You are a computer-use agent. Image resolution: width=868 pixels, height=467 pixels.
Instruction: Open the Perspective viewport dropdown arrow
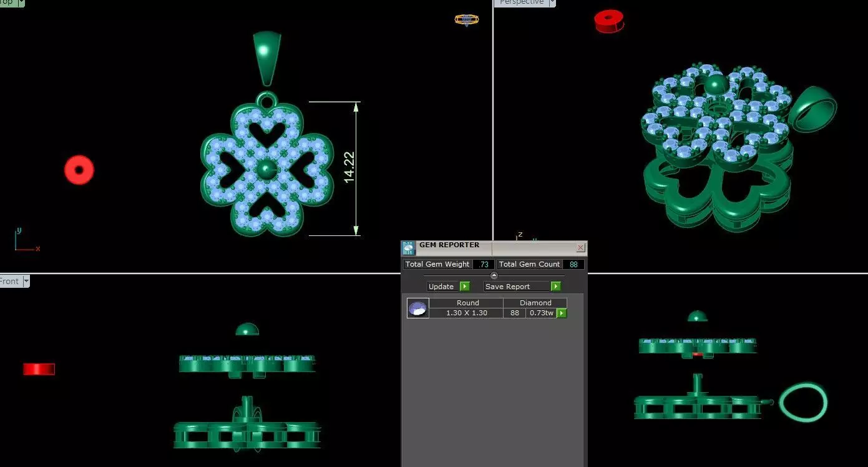552,2
